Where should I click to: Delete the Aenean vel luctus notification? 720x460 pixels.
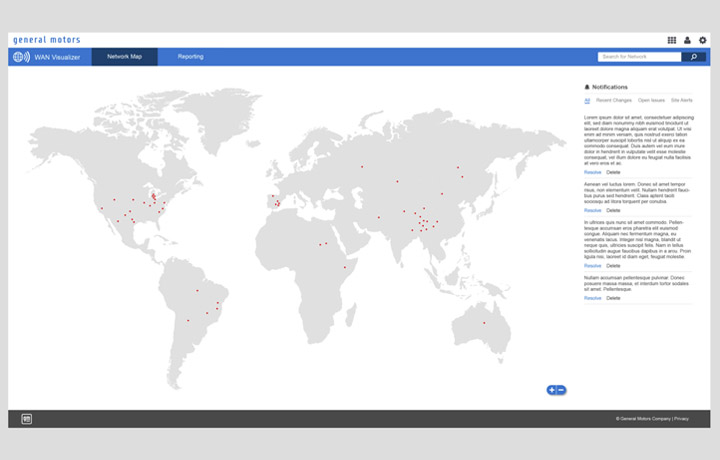point(613,210)
